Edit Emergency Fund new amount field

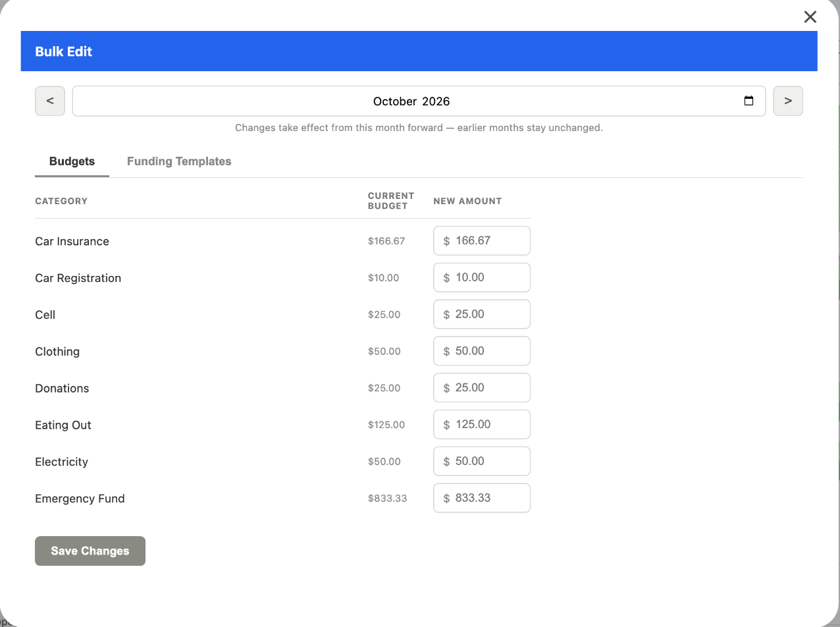[x=482, y=499]
